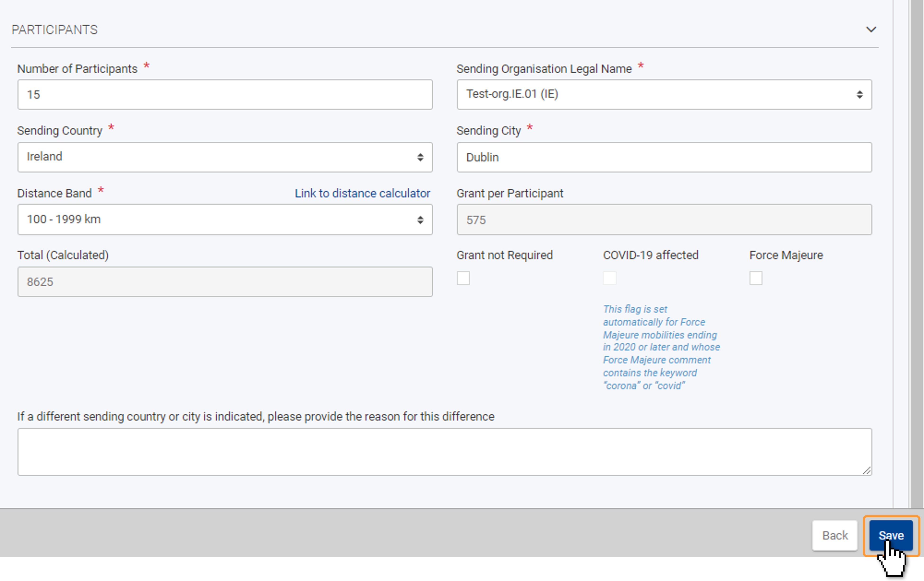Click the Grant per Participant field
924x581 pixels.
point(664,219)
